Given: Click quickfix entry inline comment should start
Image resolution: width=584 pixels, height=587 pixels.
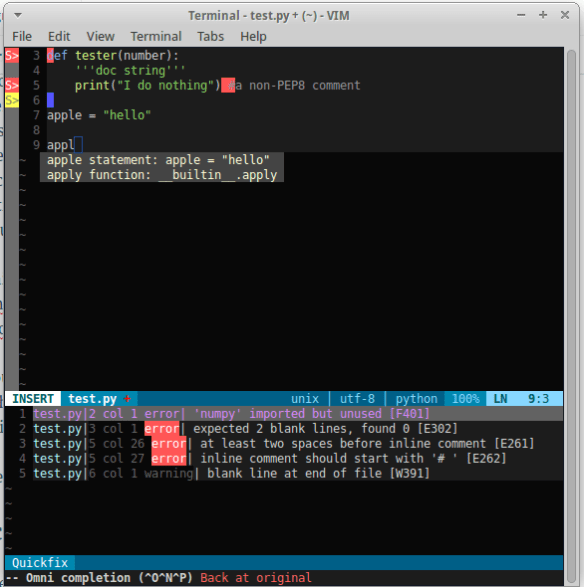Looking at the screenshot, I should (270, 459).
